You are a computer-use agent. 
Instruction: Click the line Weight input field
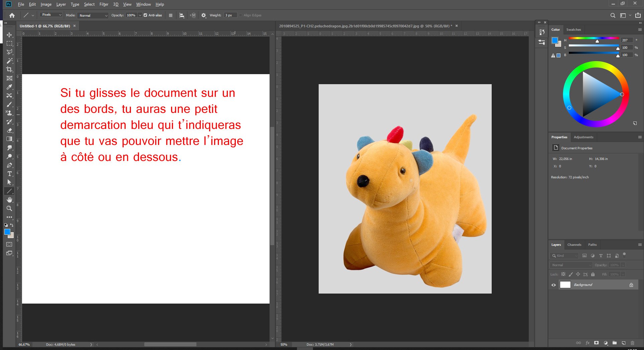[230, 15]
